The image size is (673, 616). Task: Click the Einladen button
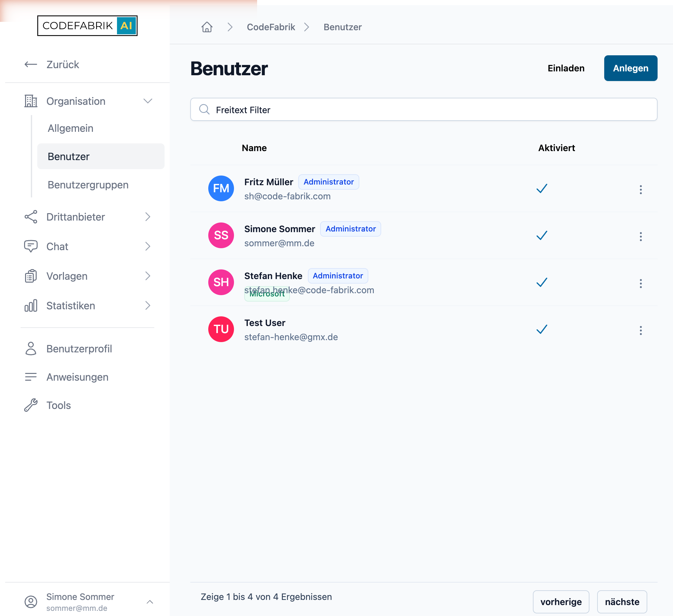click(x=566, y=68)
